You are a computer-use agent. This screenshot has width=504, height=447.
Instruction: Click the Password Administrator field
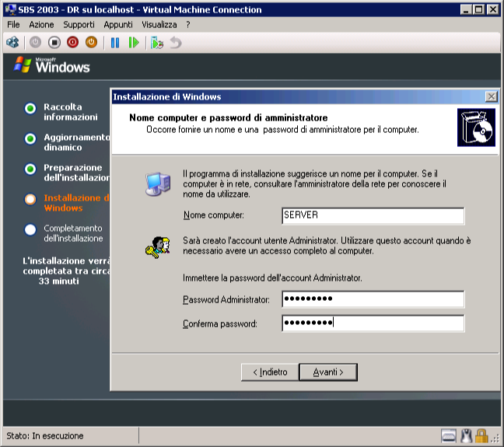point(373,299)
